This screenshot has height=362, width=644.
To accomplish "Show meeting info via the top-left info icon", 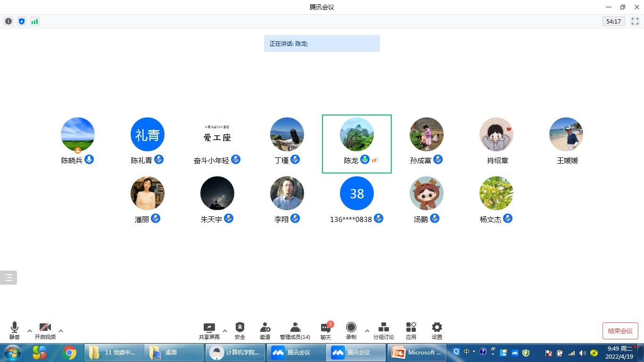I will [8, 21].
